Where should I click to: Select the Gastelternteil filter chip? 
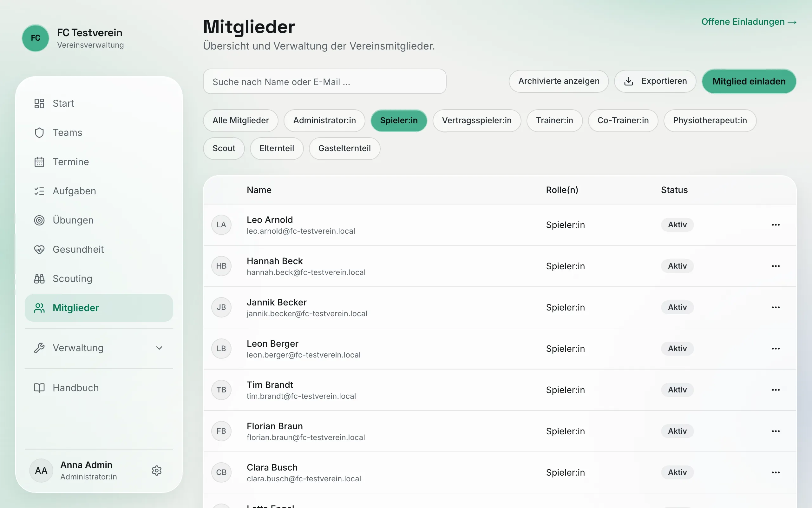344,149
